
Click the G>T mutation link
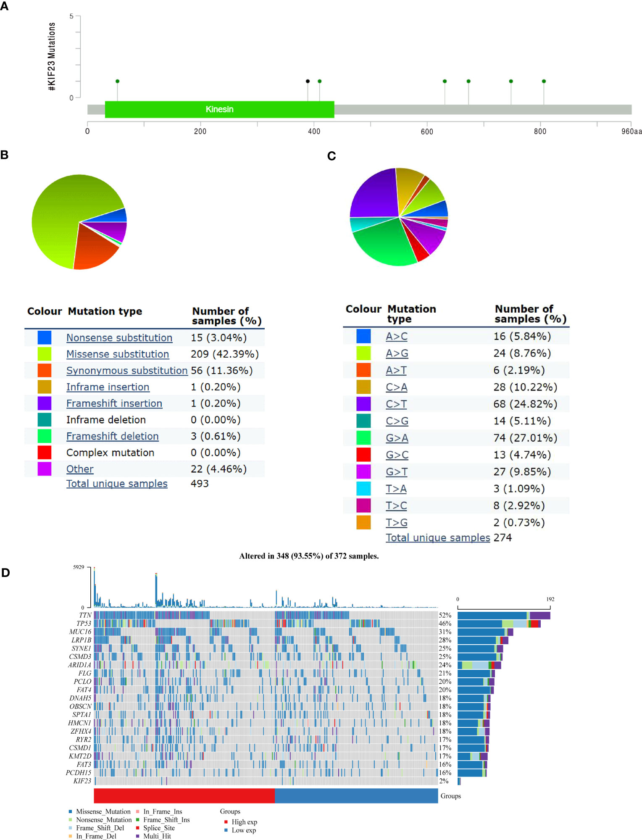pyautogui.click(x=397, y=472)
